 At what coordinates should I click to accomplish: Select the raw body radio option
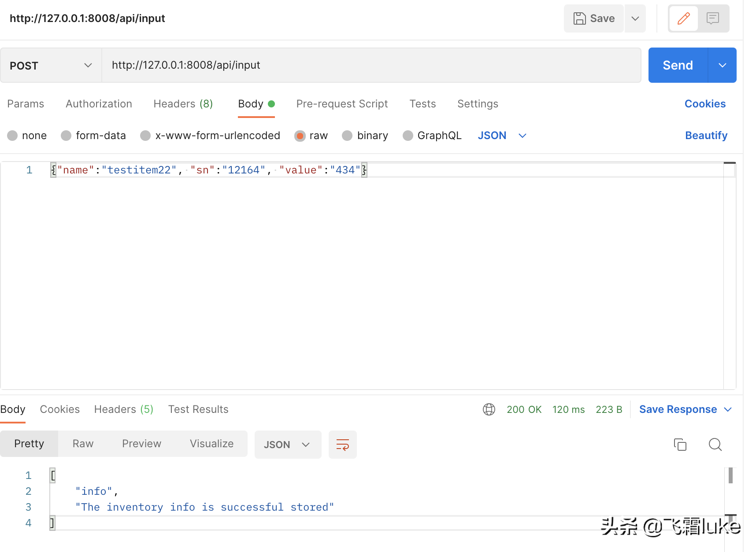300,136
